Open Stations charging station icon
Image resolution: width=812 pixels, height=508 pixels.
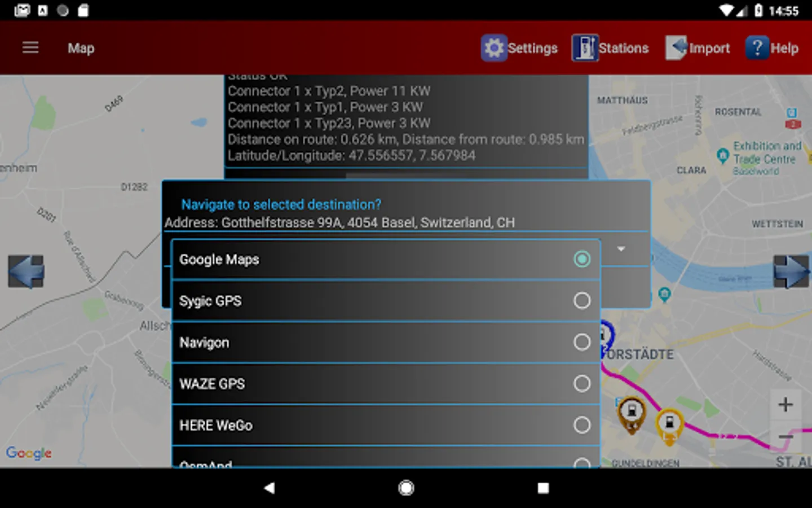[x=585, y=48]
